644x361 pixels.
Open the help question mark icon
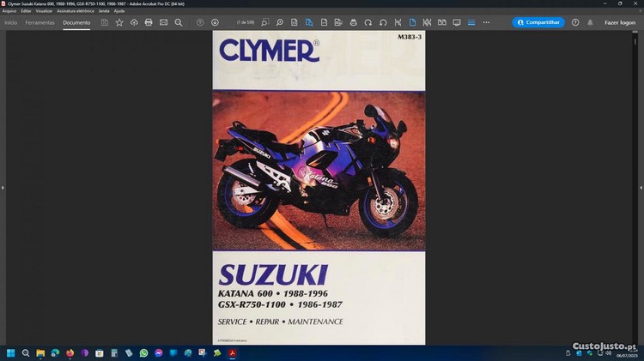click(x=576, y=22)
